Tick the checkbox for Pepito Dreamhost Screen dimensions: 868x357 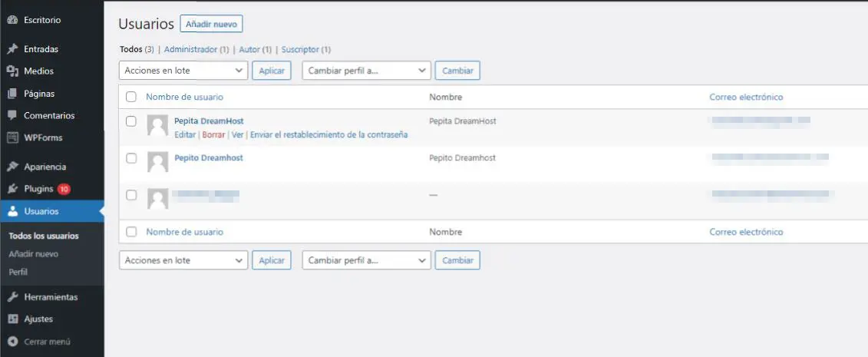click(x=131, y=158)
